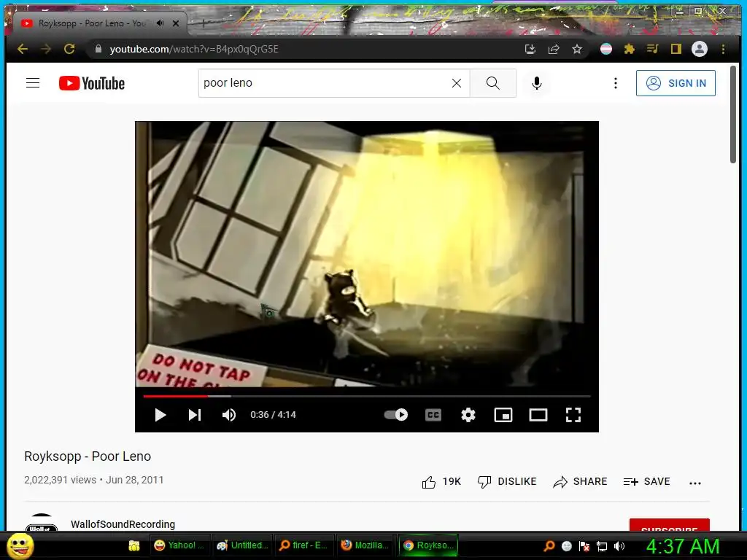Skip to next video
Screen dimensions: 747x560
(x=194, y=415)
